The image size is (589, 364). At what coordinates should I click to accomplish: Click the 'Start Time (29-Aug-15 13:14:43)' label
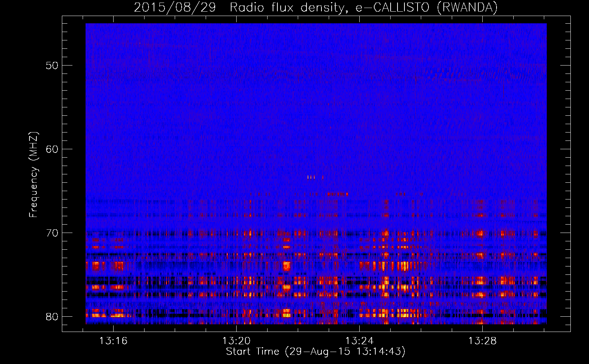point(316,352)
